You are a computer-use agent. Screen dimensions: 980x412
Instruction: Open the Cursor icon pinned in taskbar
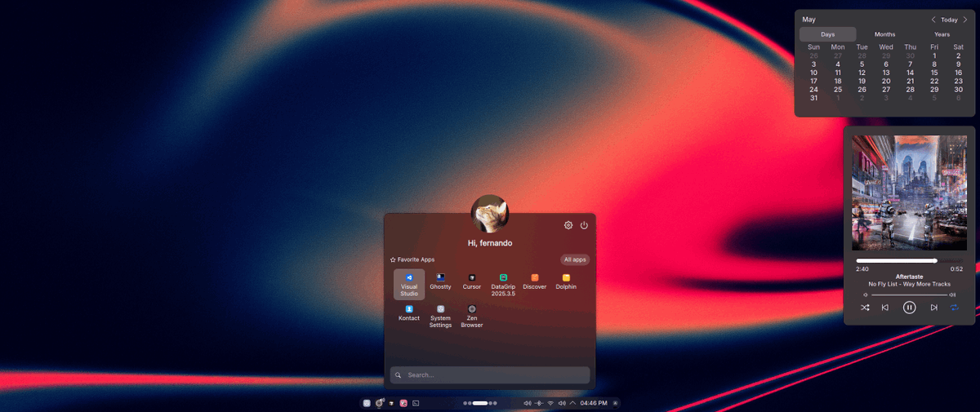click(392, 403)
